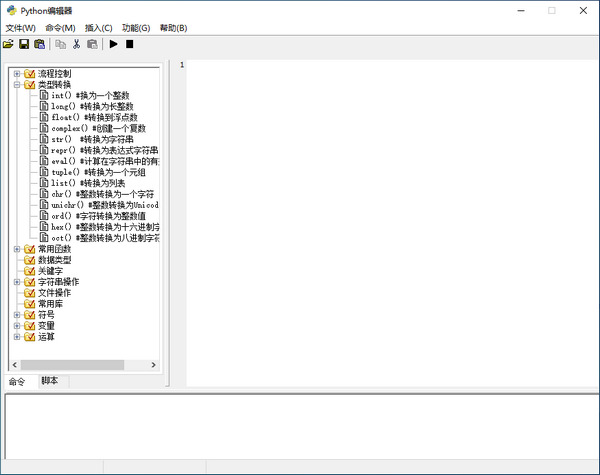The height and width of the screenshot is (475, 600).
Task: Expand the 符号 tree node
Action: [17, 315]
